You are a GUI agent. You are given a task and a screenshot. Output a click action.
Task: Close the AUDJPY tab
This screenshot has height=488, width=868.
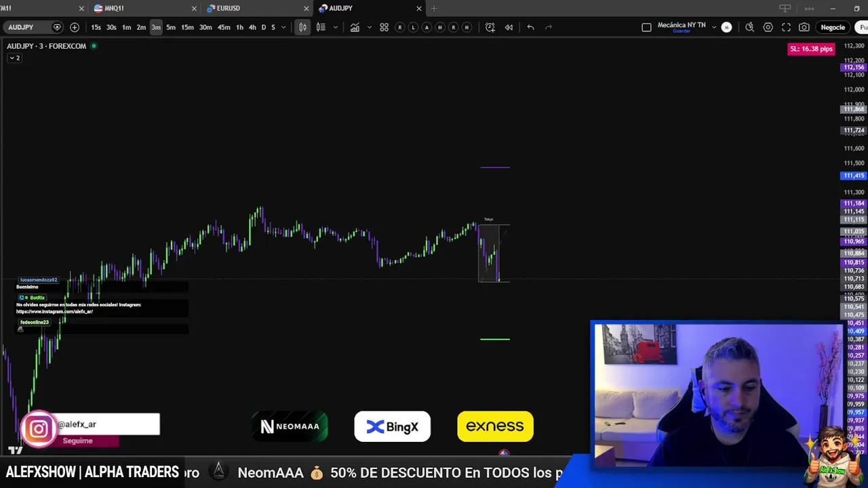[x=418, y=8]
